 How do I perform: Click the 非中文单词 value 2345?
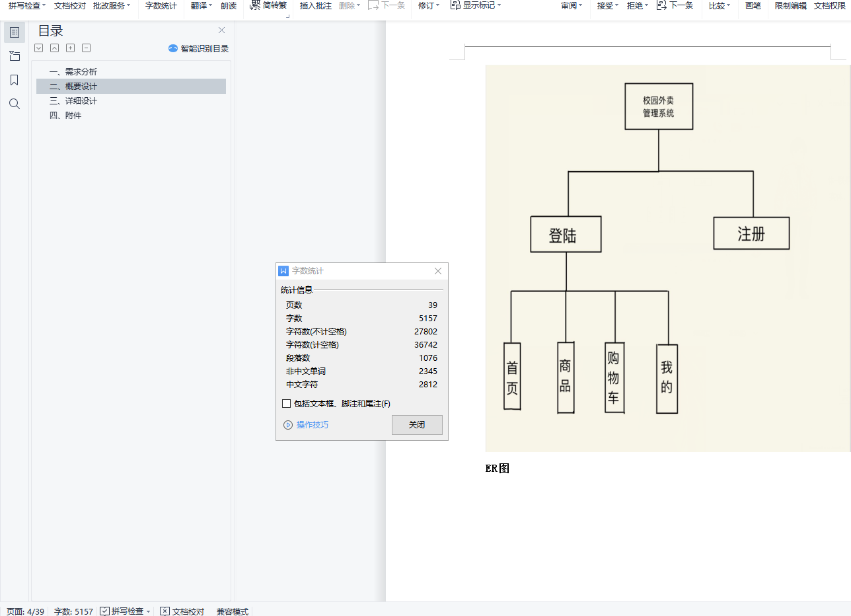point(428,371)
